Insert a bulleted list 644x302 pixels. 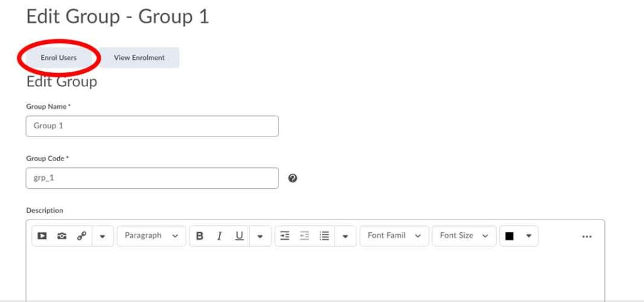pyautogui.click(x=325, y=236)
